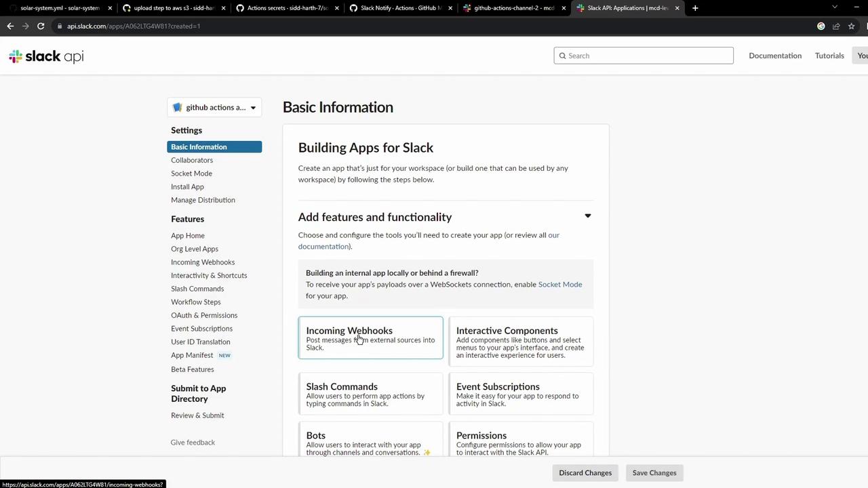Open Event Subscriptions in the sidebar
Screen dimensions: 868x488
tap(201, 329)
